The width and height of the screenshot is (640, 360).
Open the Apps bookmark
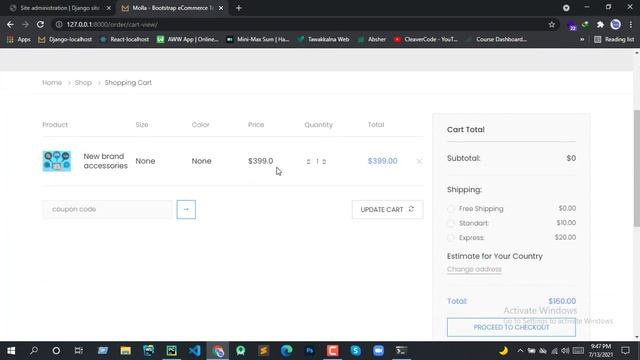(19, 40)
